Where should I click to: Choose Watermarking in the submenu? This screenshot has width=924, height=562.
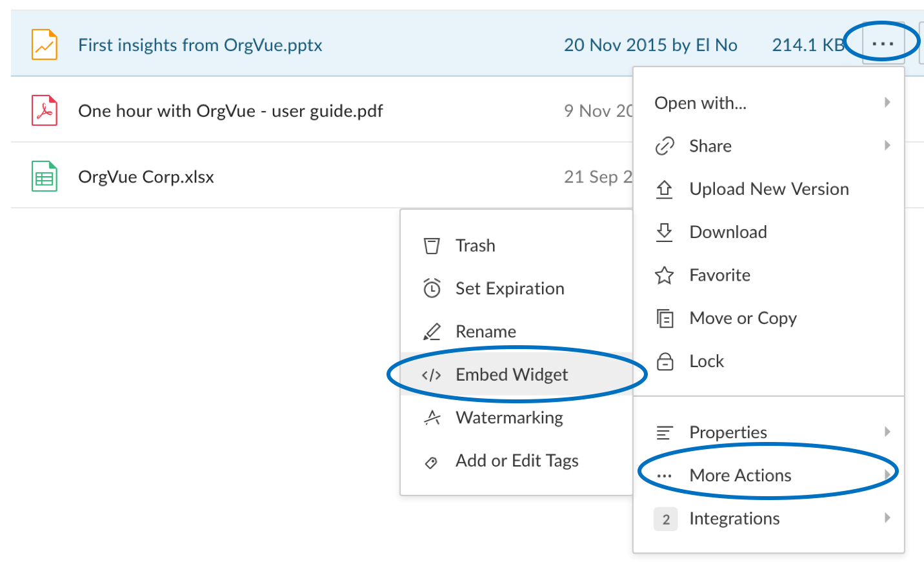[509, 418]
